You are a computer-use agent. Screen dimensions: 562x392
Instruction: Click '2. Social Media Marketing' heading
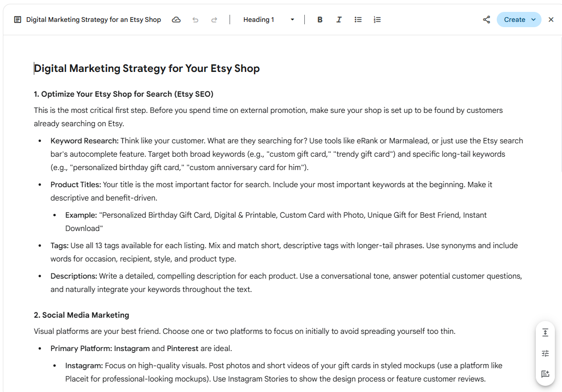(x=81, y=315)
